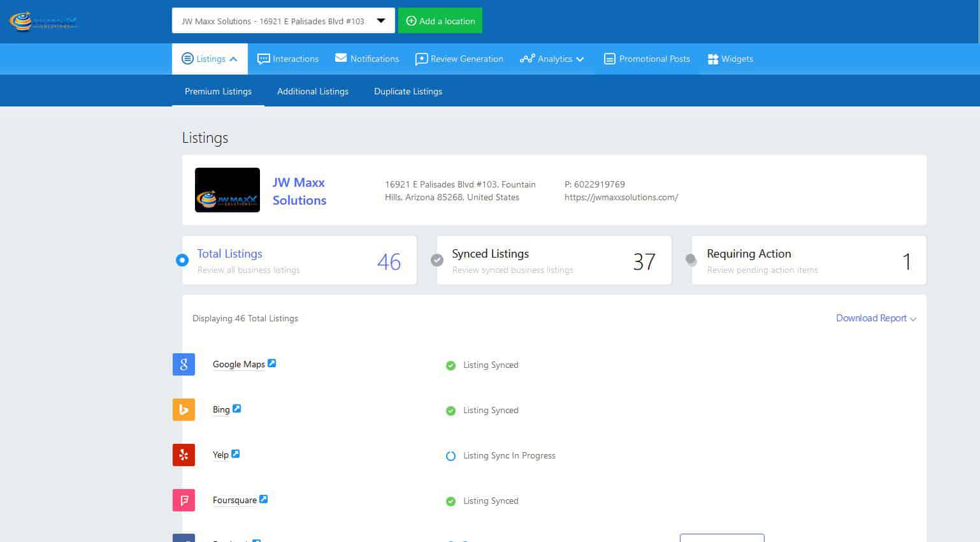Image resolution: width=980 pixels, height=542 pixels.
Task: Select the Total Listings radio button
Action: pyautogui.click(x=182, y=260)
